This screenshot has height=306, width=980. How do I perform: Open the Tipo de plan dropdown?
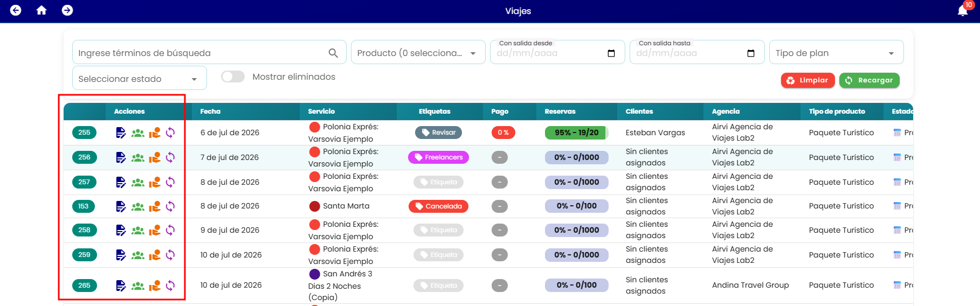(x=836, y=53)
